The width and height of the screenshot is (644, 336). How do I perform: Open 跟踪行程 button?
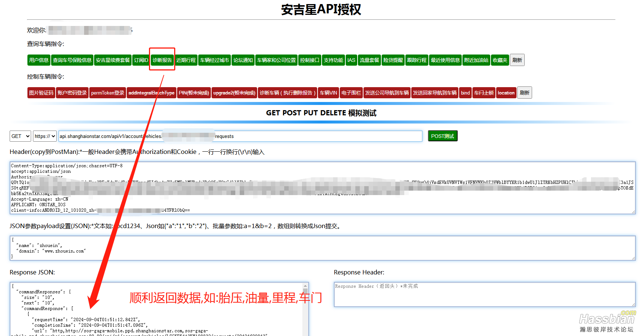(x=417, y=60)
